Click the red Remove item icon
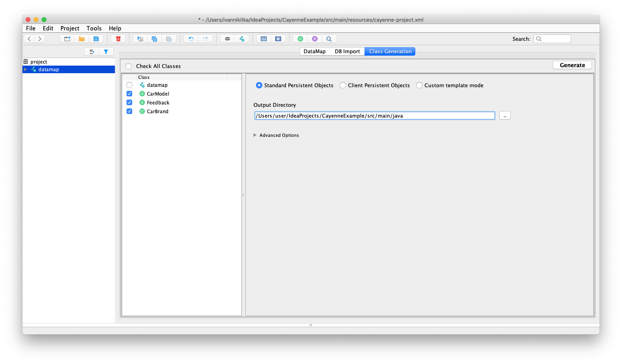Screen dimensions: 622x364 tap(118, 38)
